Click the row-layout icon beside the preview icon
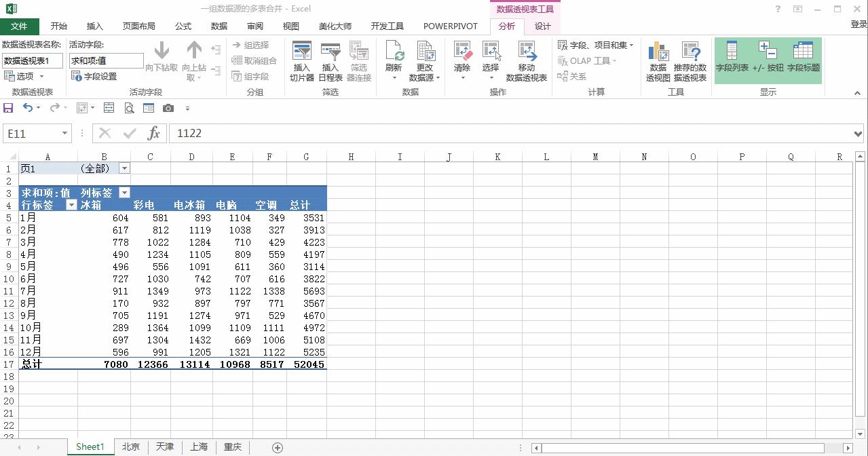This screenshot has height=456, width=868. [x=109, y=108]
